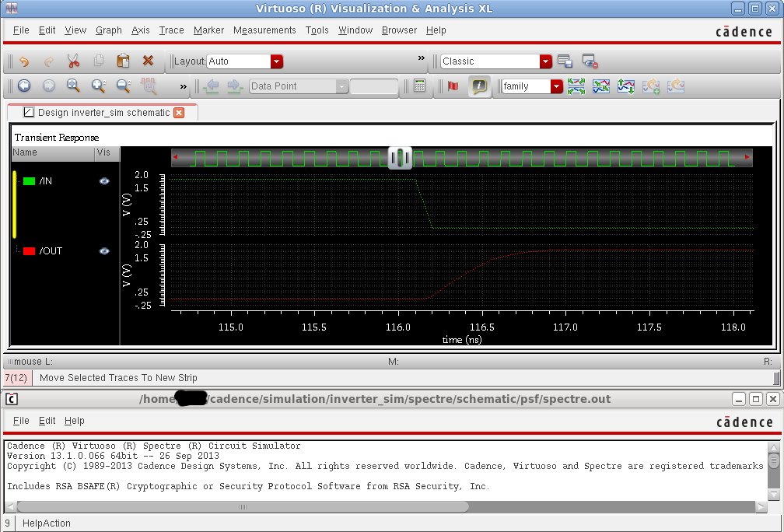Click the Zoom In magnifier icon

point(99,86)
